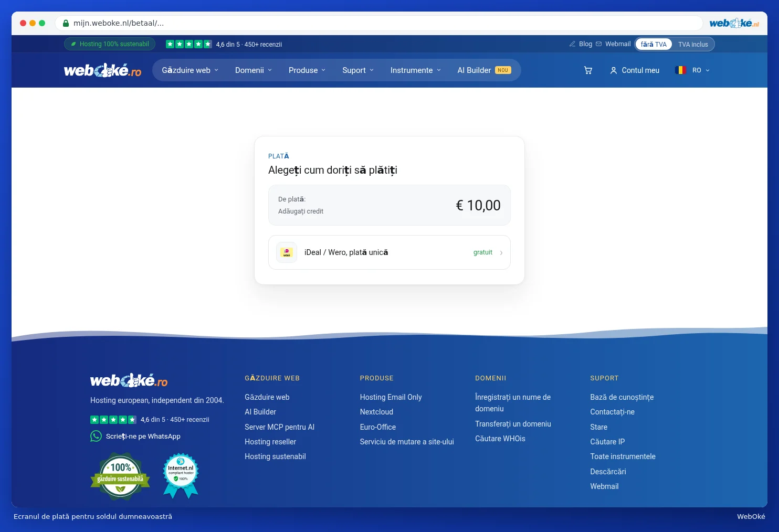Switch prices to fără TVA
This screenshot has height=532, width=779.
(x=654, y=45)
